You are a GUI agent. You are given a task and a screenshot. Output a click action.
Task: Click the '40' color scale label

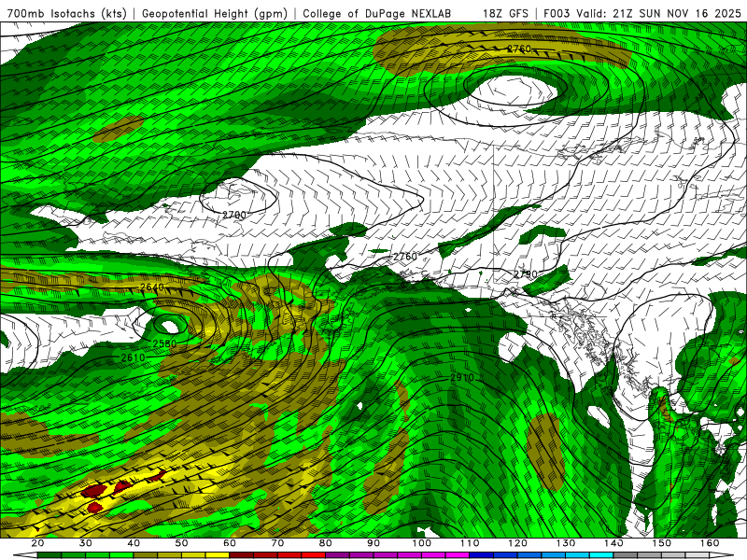click(134, 543)
